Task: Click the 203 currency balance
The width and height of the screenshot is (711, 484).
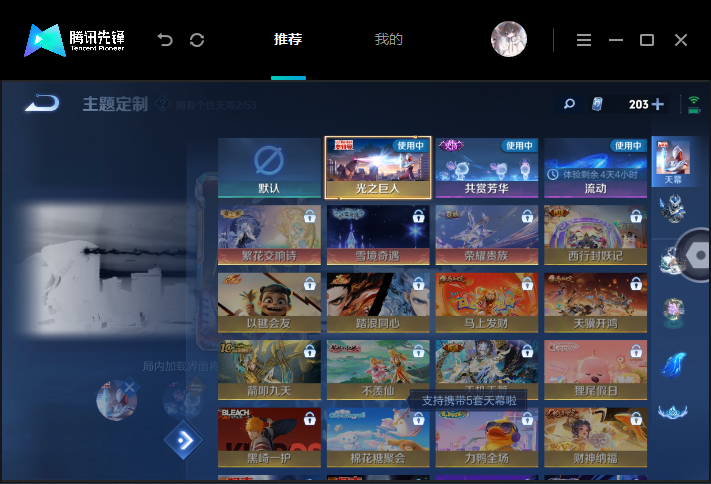Action: (638, 104)
